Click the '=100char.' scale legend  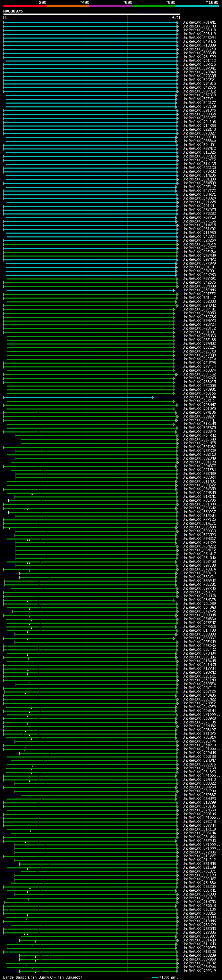coord(169,977)
